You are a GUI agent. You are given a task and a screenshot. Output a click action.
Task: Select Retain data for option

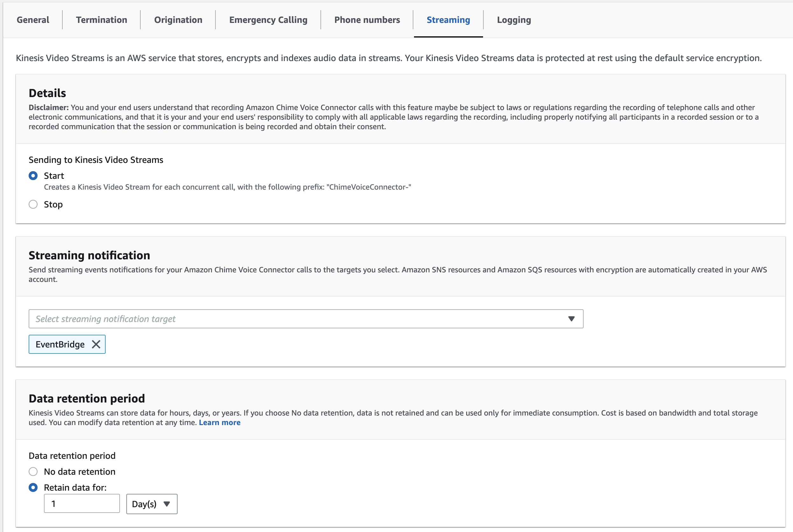[33, 487]
